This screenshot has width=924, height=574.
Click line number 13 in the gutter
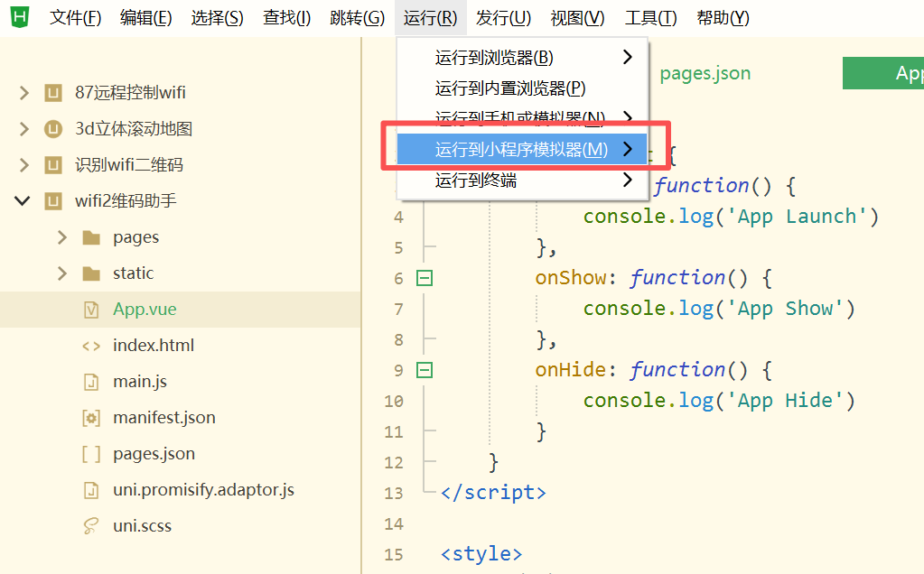pos(394,494)
